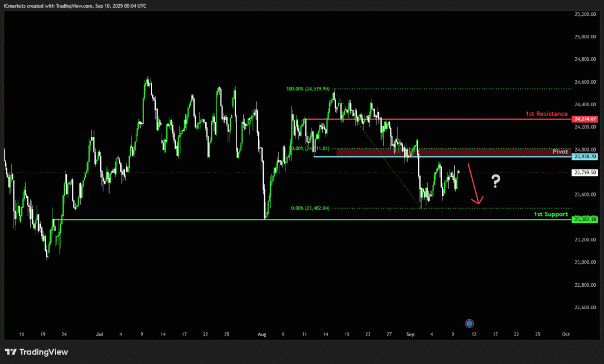Select the dark red pivot zone rectangle
Screen dimensions: 604x364
(454, 152)
